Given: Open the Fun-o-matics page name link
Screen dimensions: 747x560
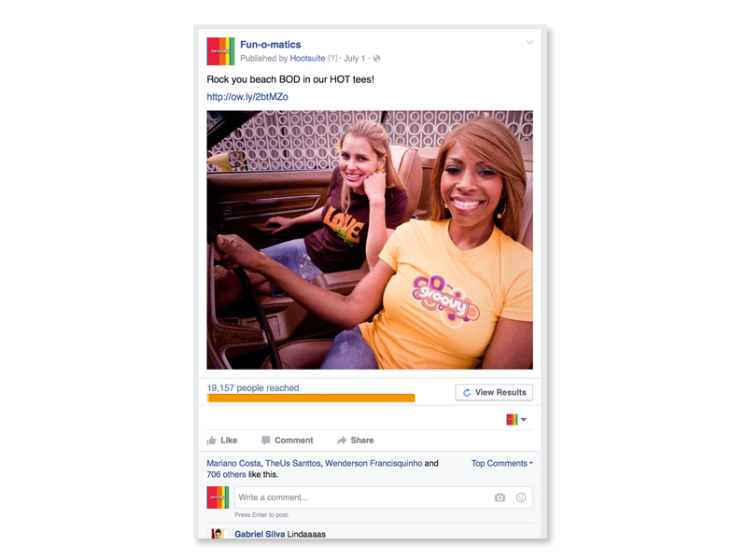Looking at the screenshot, I should [x=270, y=44].
